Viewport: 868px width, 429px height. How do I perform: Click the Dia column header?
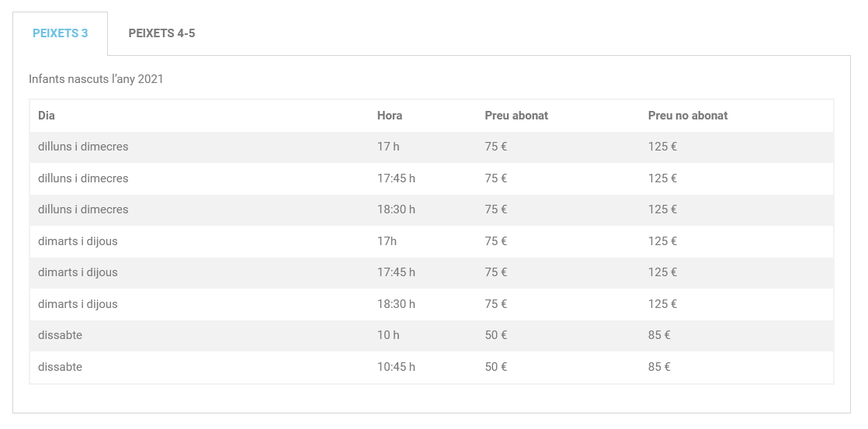point(47,116)
